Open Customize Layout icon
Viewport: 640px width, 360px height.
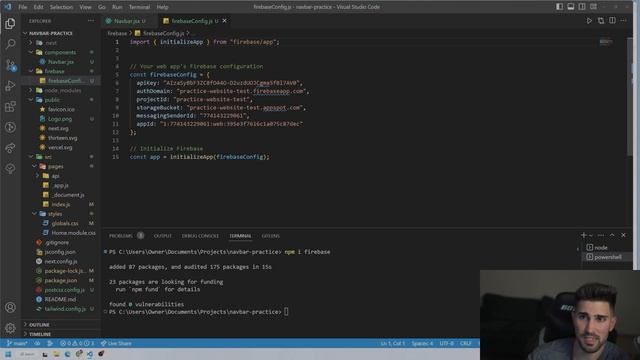593,7
